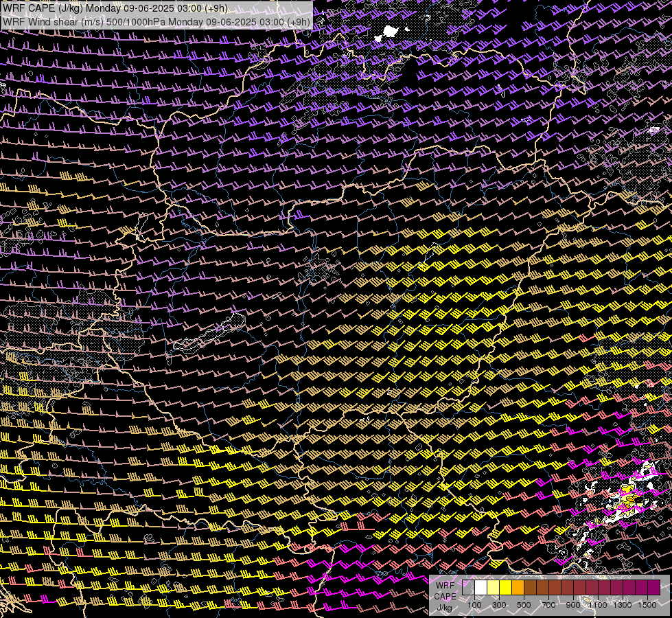The height and width of the screenshot is (618, 672).
Task: Click the legend value "1500"
Action: (647, 605)
